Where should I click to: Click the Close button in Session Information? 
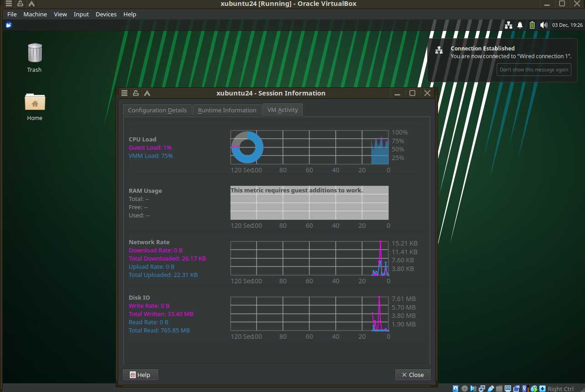[x=413, y=375]
